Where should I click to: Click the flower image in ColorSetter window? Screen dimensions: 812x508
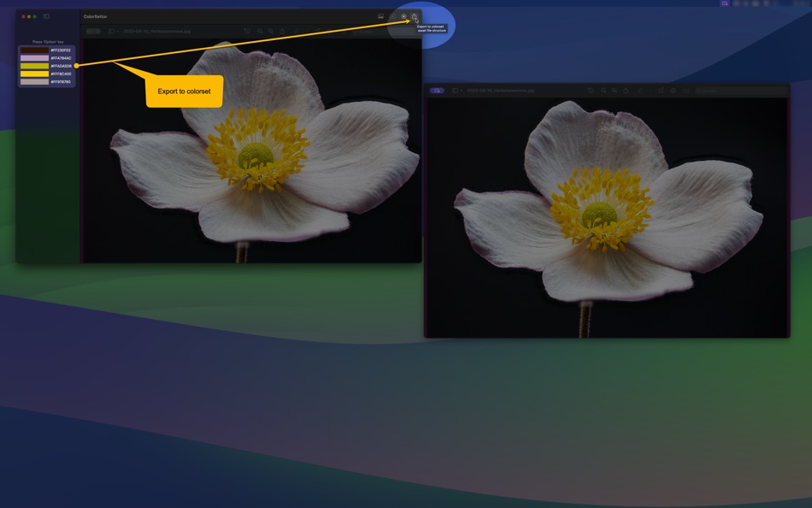coord(251,151)
